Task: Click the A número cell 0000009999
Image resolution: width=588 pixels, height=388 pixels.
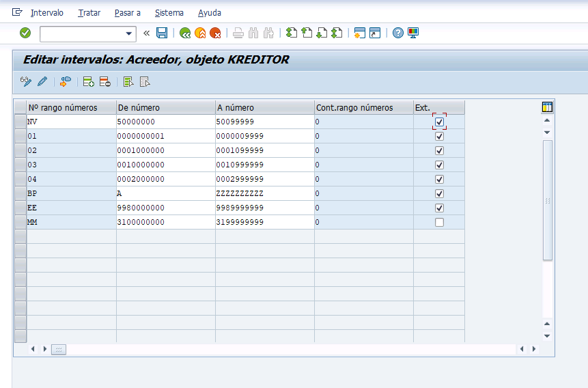Action: point(265,136)
